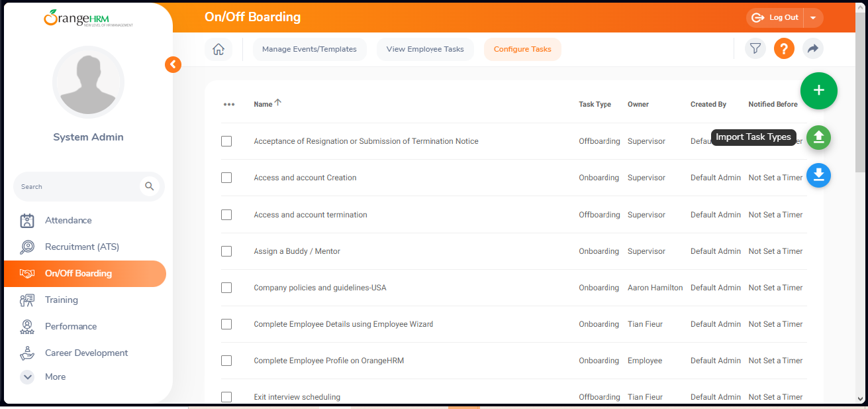Click the Name column sort arrow
The width and height of the screenshot is (868, 409).
click(x=278, y=103)
